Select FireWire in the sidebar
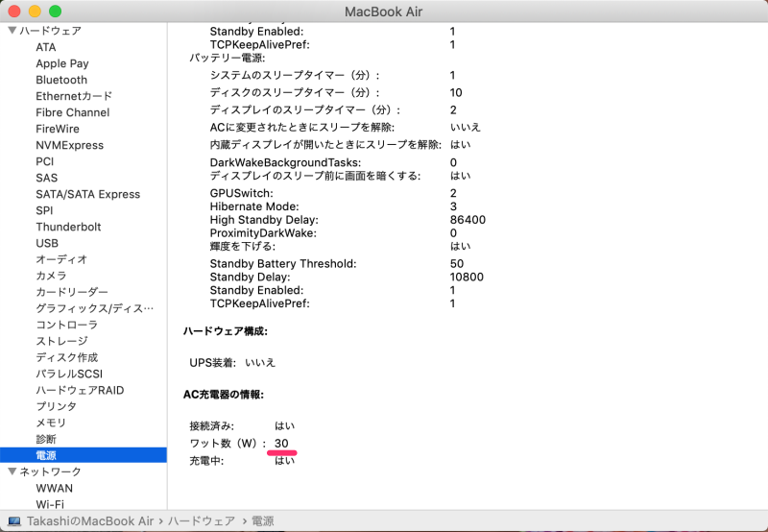The image size is (768, 532). pyautogui.click(x=58, y=129)
